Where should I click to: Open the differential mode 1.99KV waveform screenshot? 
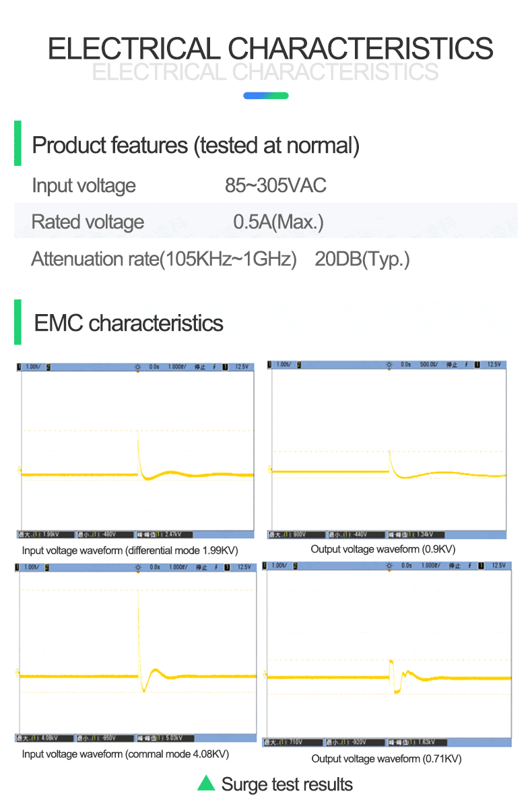(x=136, y=450)
